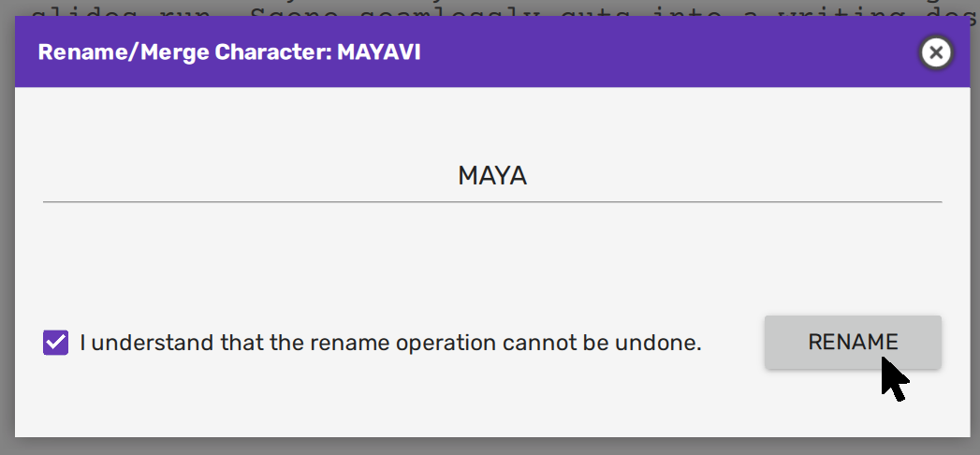Click the new character name field

492,176
